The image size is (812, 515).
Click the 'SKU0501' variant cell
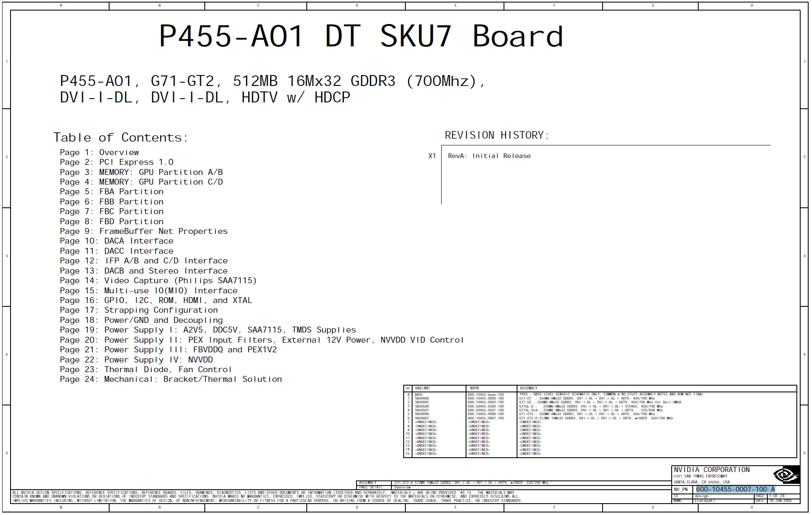[422, 410]
